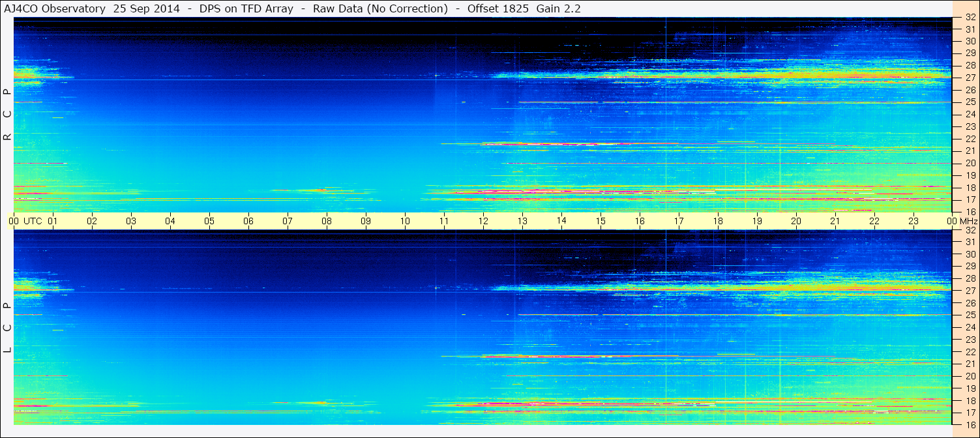The height and width of the screenshot is (438, 980).
Task: Click the UTC label on time axis
Action: click(x=33, y=221)
